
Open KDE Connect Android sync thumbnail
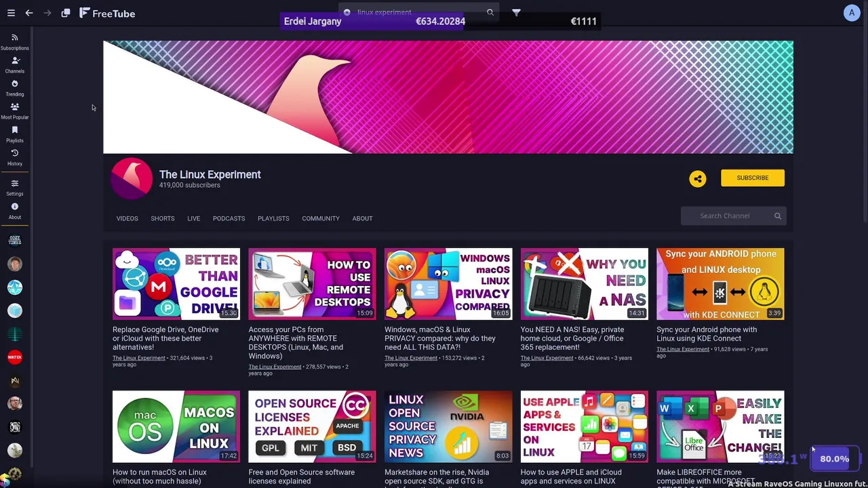coord(720,284)
